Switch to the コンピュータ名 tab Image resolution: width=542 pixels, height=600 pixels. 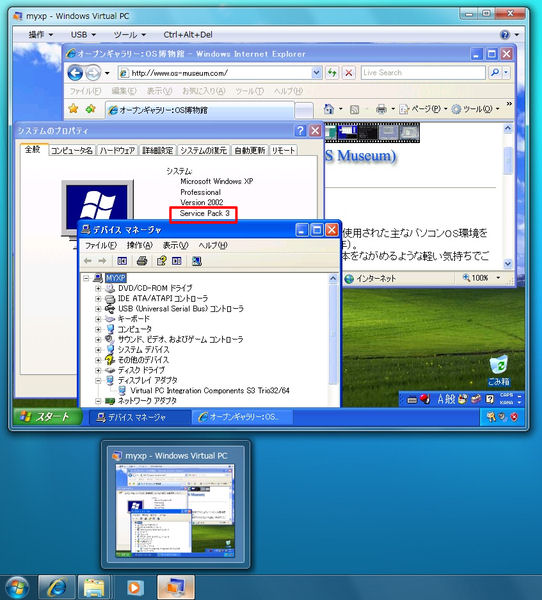coord(72,150)
